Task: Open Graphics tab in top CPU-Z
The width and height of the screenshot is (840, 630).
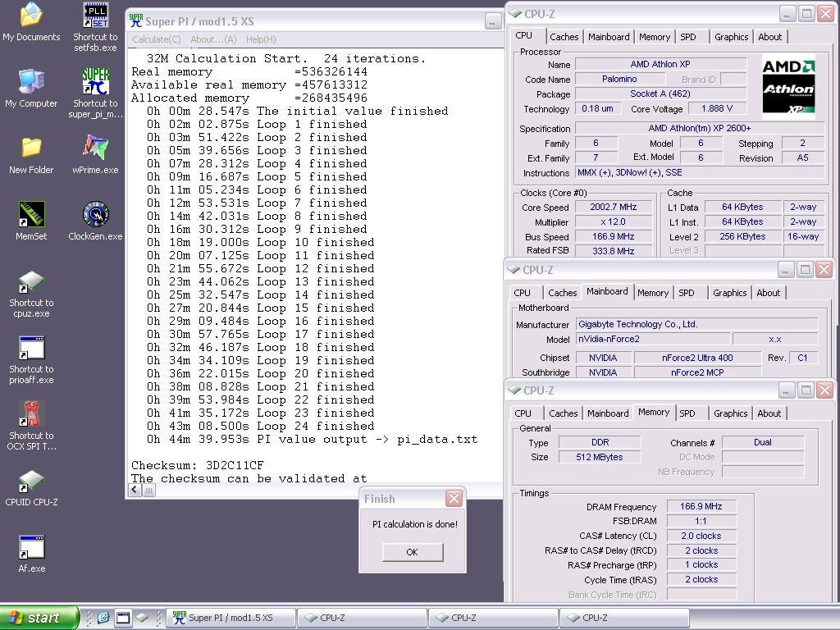Action: pyautogui.click(x=731, y=37)
